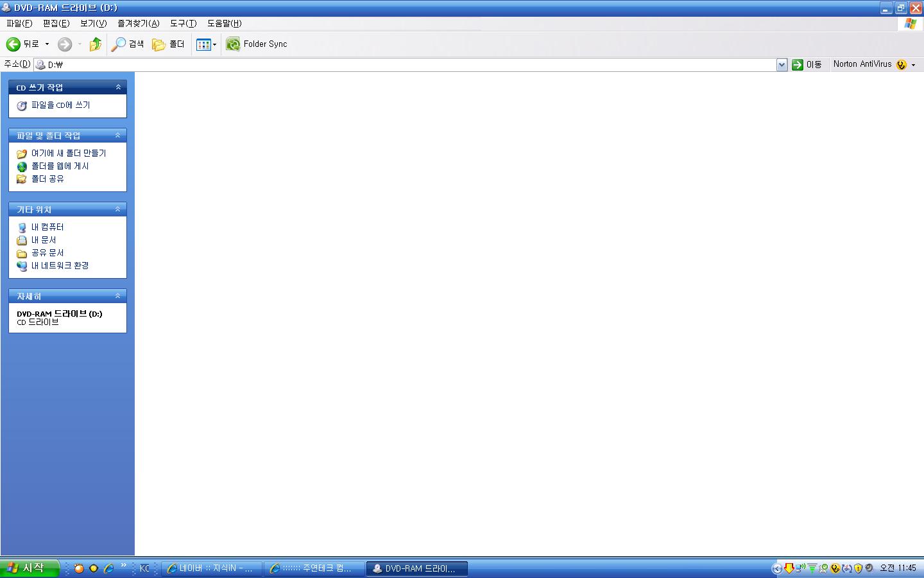Image resolution: width=924 pixels, height=578 pixels.
Task: Click the 이동 (Go) button
Action: pyautogui.click(x=807, y=65)
